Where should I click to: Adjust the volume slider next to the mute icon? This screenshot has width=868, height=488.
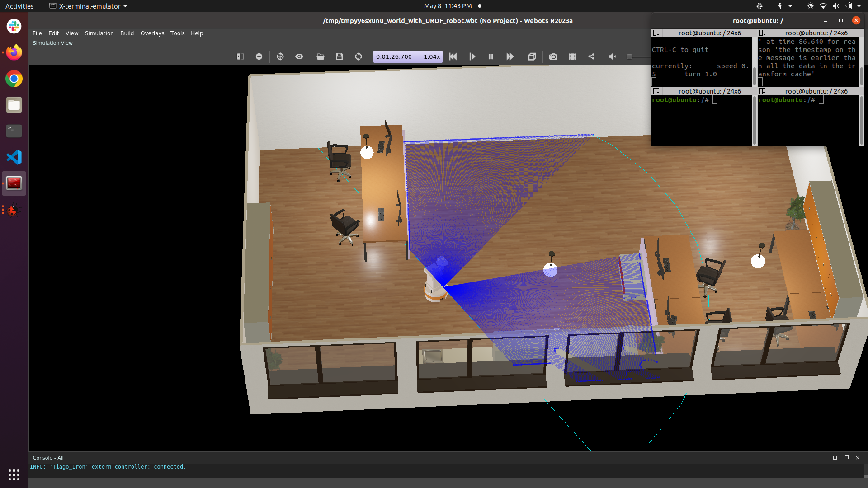tap(630, 56)
